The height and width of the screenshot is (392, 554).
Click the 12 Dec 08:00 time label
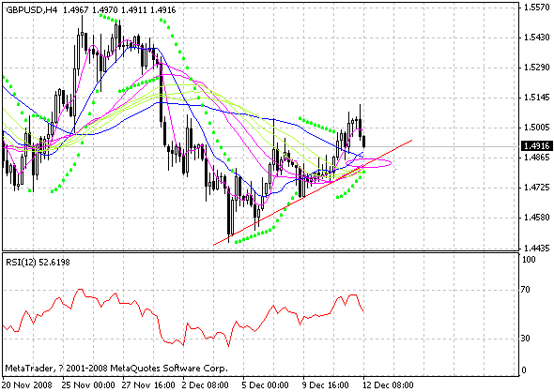coord(389,384)
